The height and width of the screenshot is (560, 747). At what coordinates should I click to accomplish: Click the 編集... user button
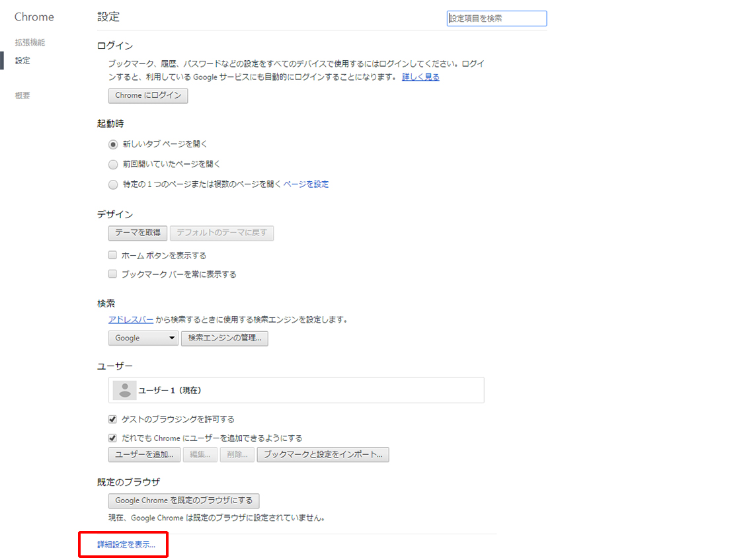point(200,455)
